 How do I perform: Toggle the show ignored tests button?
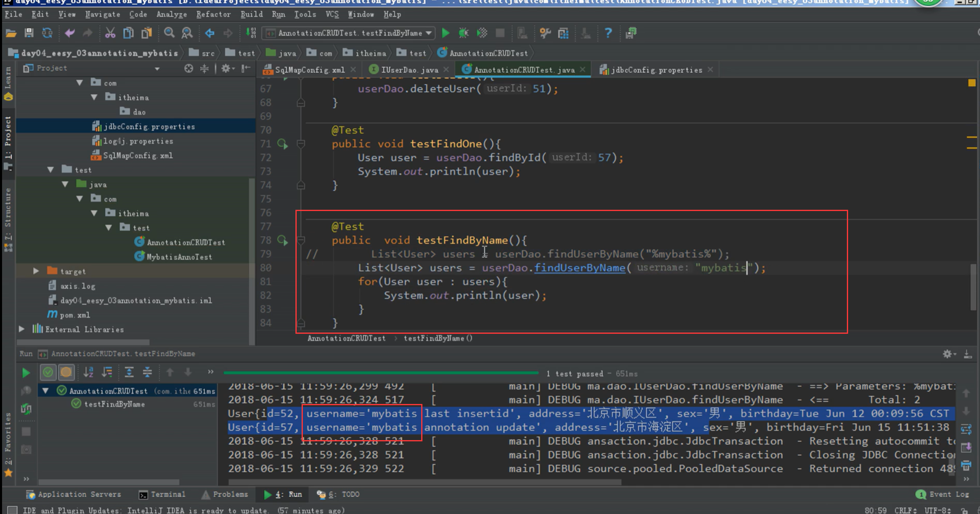(66, 373)
